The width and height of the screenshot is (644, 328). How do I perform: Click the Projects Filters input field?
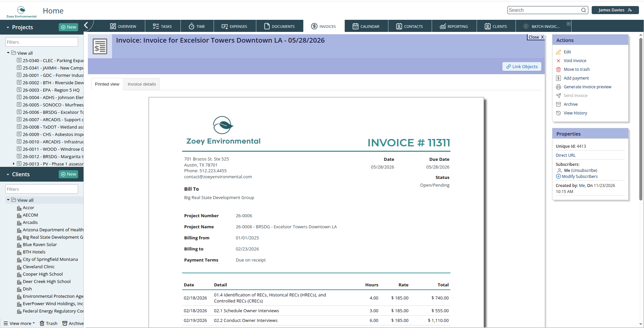click(42, 42)
